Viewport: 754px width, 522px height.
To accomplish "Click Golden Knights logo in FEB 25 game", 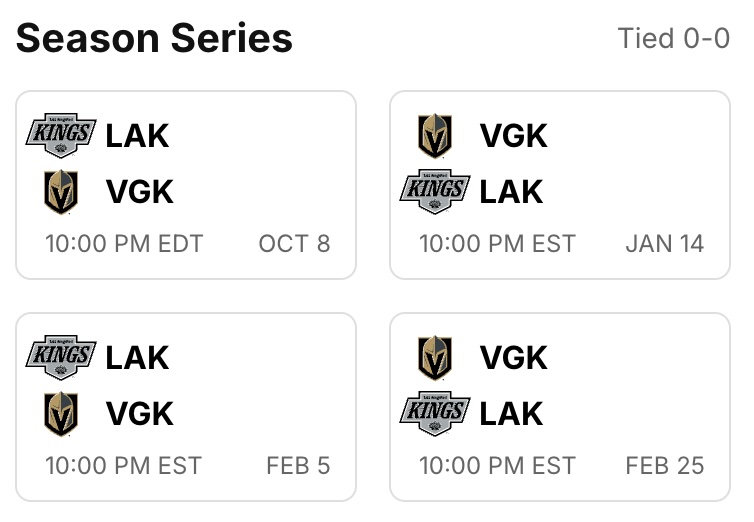I will tap(435, 358).
